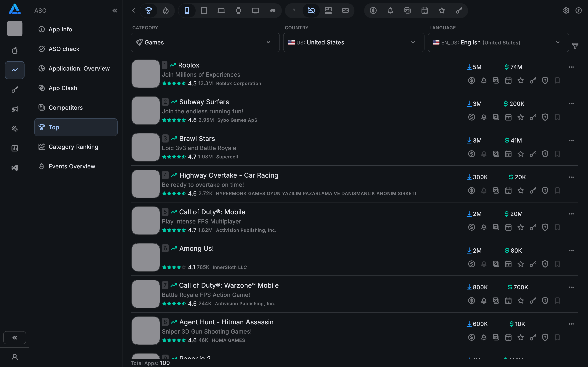Open the Category Ranking menu item
This screenshot has width=588, height=367.
[x=73, y=147]
